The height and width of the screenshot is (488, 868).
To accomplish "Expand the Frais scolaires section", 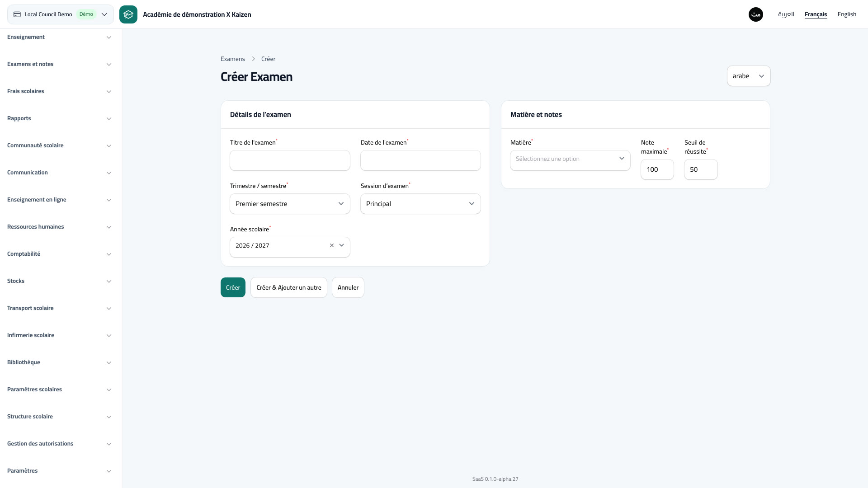I will tap(59, 91).
